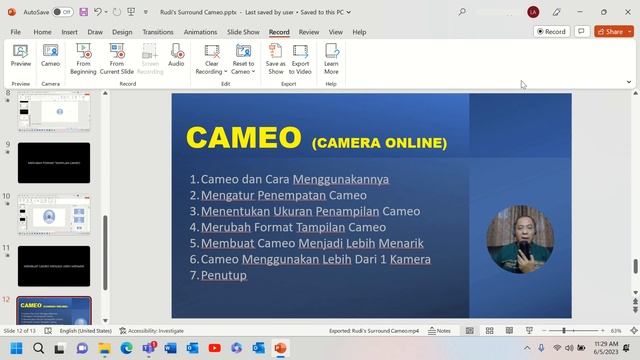640x360 pixels.
Task: Click the circular cameo video on slide
Action: pyautogui.click(x=520, y=239)
